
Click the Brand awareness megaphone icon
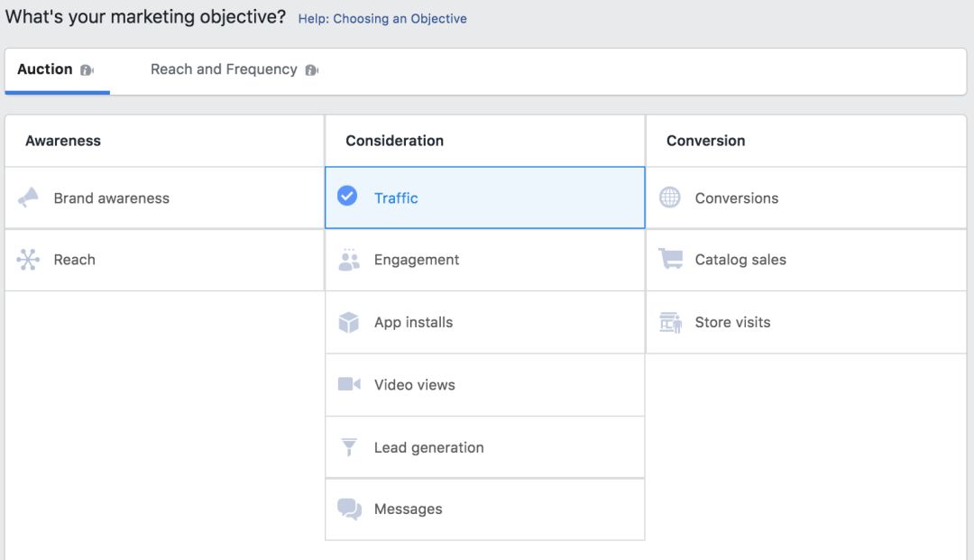(x=28, y=197)
